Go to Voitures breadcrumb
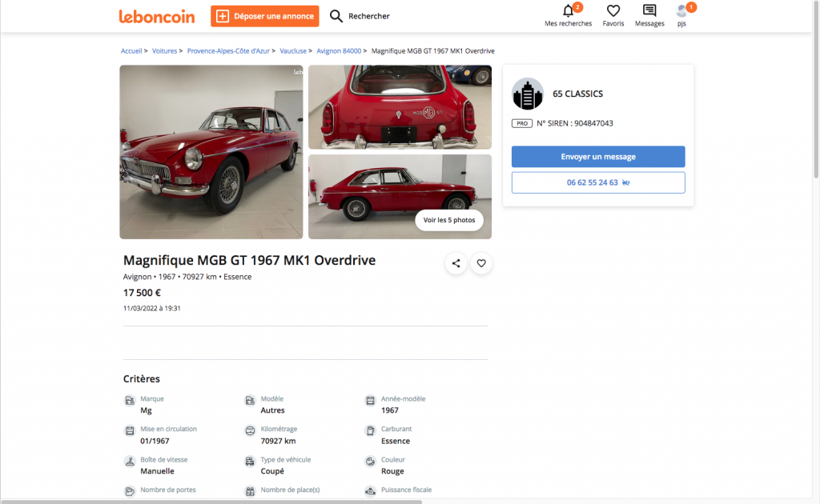 click(164, 50)
